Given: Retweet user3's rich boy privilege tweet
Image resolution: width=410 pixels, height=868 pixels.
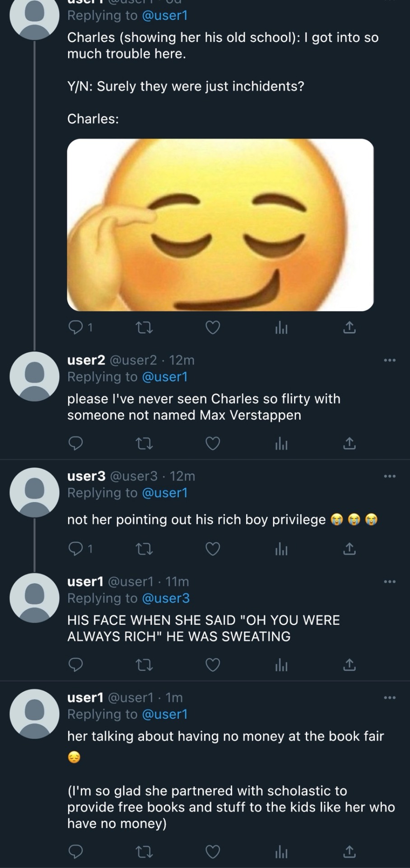Looking at the screenshot, I should 144,549.
